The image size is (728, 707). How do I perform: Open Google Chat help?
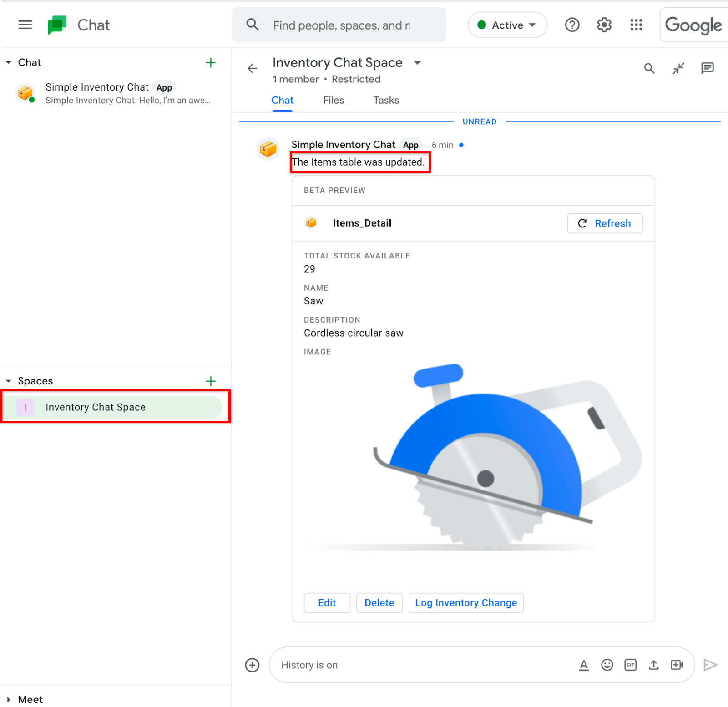click(572, 25)
